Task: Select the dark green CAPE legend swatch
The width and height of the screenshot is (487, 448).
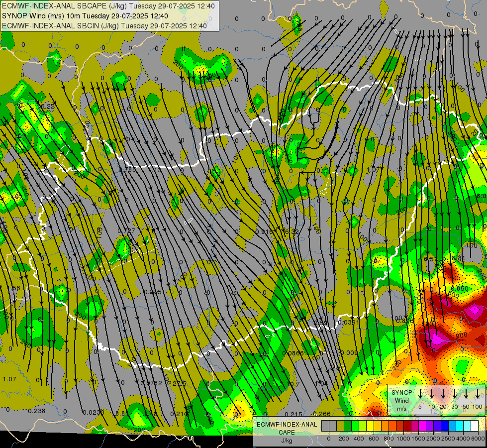Action: (x=348, y=426)
